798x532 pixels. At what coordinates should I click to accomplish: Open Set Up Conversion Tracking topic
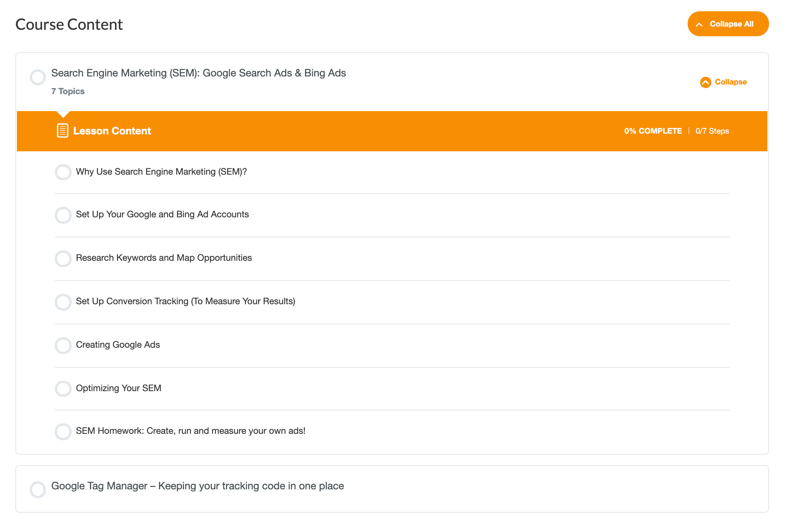(186, 301)
